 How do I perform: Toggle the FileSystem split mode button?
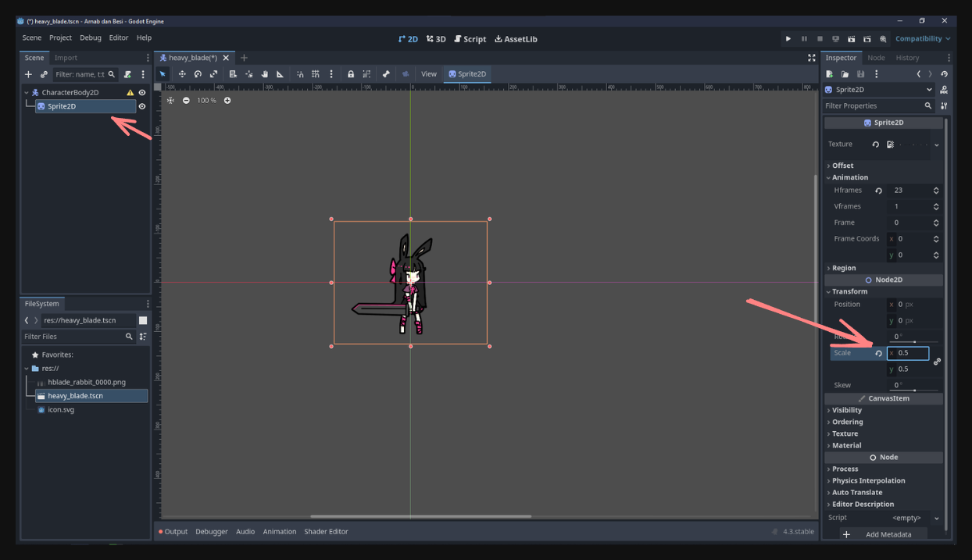(x=143, y=320)
